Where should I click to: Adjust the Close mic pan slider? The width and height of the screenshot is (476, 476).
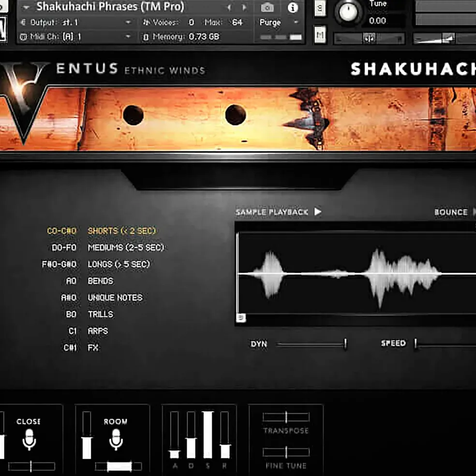point(31,466)
